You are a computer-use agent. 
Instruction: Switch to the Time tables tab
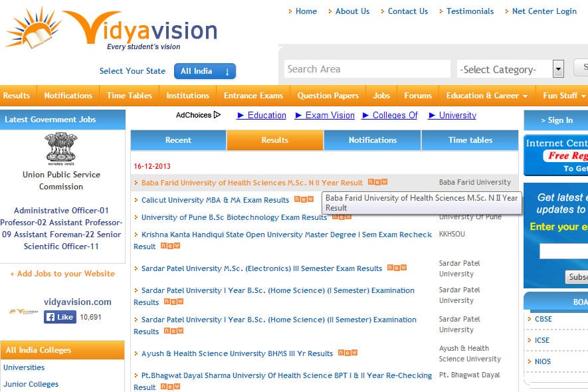pos(470,140)
